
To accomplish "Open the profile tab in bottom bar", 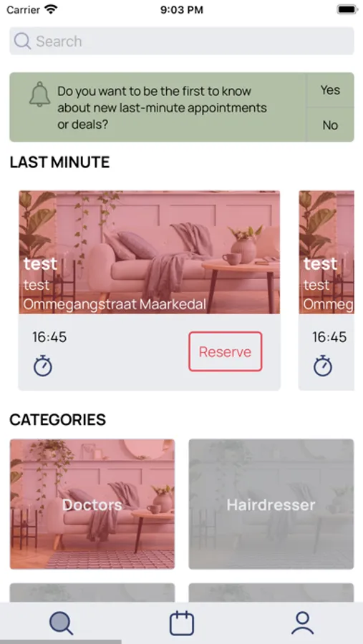I will (x=302, y=623).
